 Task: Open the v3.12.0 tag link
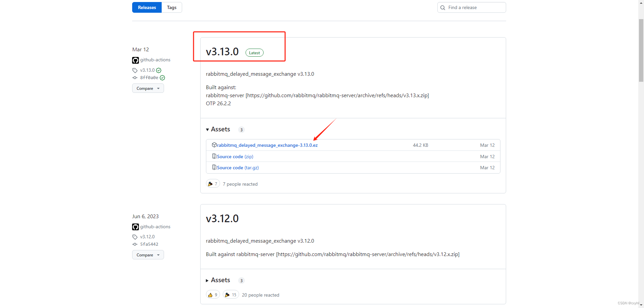[x=147, y=237]
